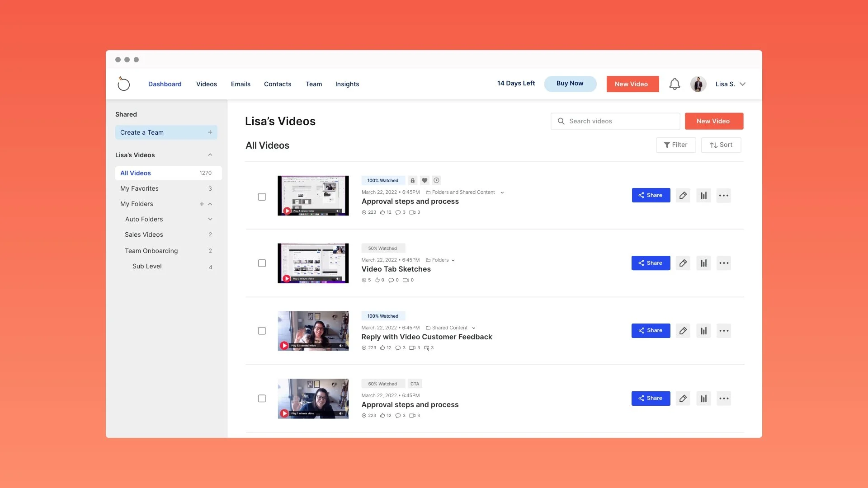Collapse the My Folders list chevron
The width and height of the screenshot is (868, 488).
pos(210,204)
